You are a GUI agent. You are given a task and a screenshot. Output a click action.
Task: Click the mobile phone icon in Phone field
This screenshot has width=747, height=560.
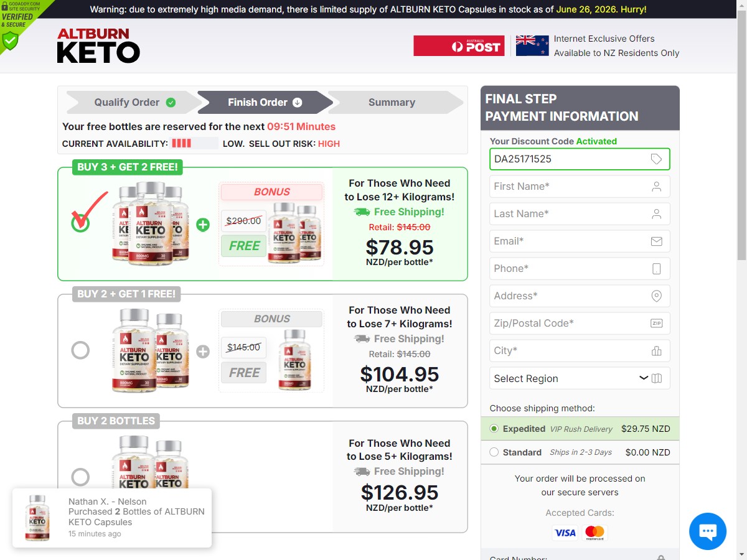[656, 269]
